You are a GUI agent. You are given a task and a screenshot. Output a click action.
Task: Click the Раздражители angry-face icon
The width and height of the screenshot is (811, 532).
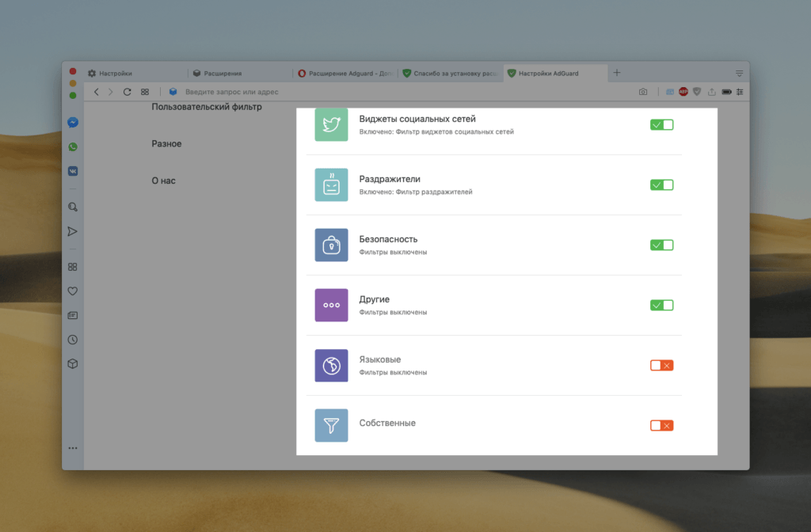pos(332,184)
